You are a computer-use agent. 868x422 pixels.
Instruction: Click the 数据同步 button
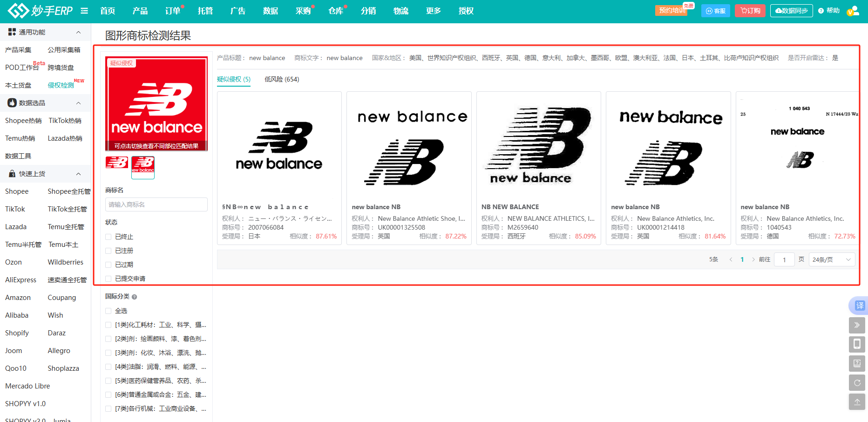click(791, 11)
